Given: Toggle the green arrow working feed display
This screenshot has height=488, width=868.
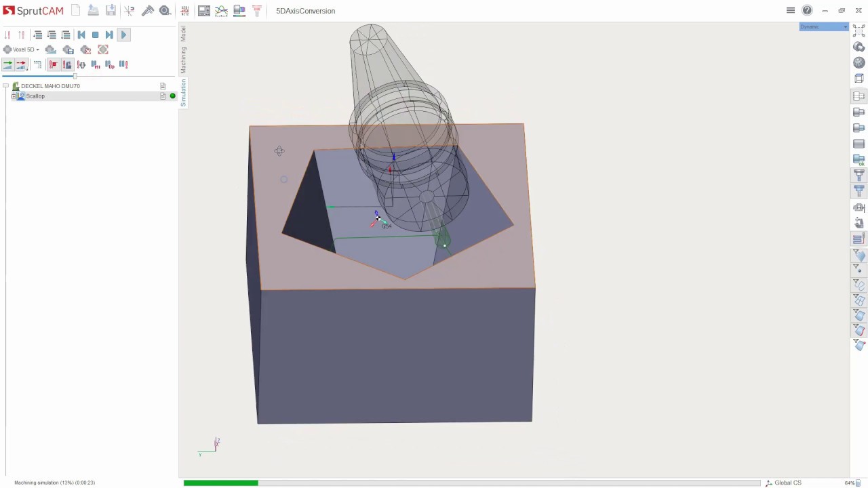Looking at the screenshot, I should [x=7, y=64].
